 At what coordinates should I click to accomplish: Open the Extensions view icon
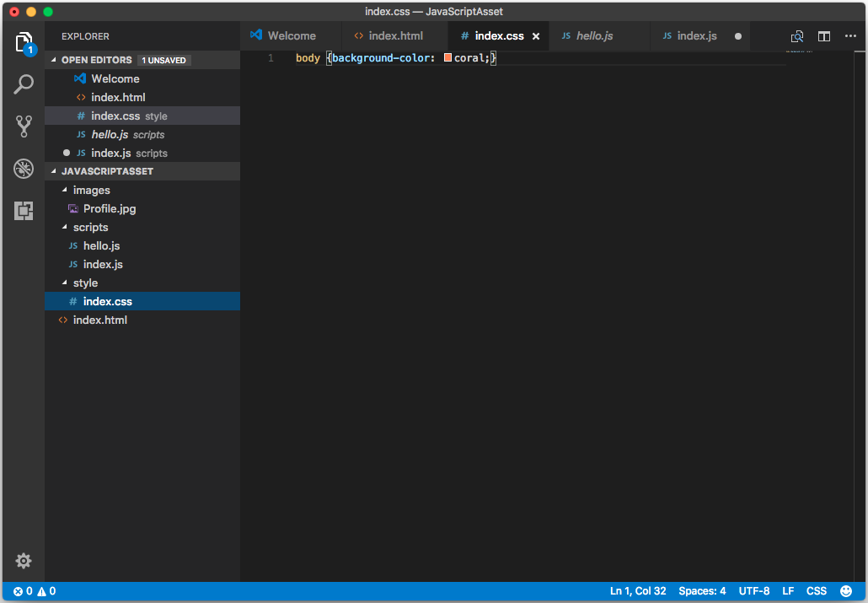(24, 211)
